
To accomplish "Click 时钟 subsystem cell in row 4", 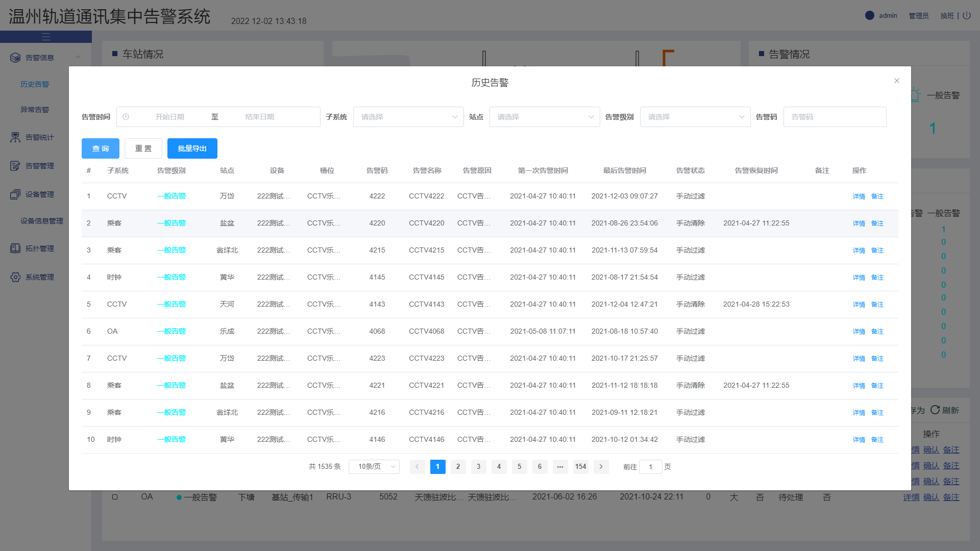I will pos(114,277).
